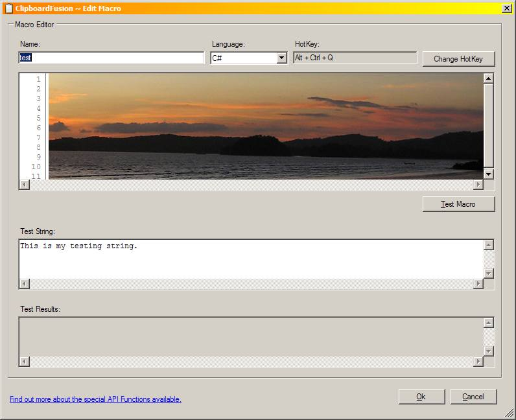Close the Edit Macro window
Screen dimensions: 516x420
tap(507, 8)
